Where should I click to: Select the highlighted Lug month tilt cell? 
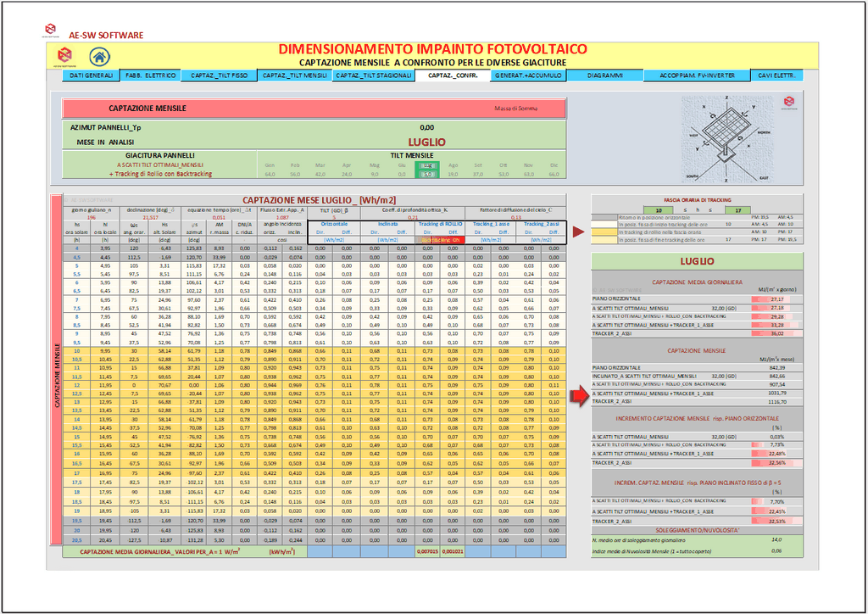coord(428,166)
